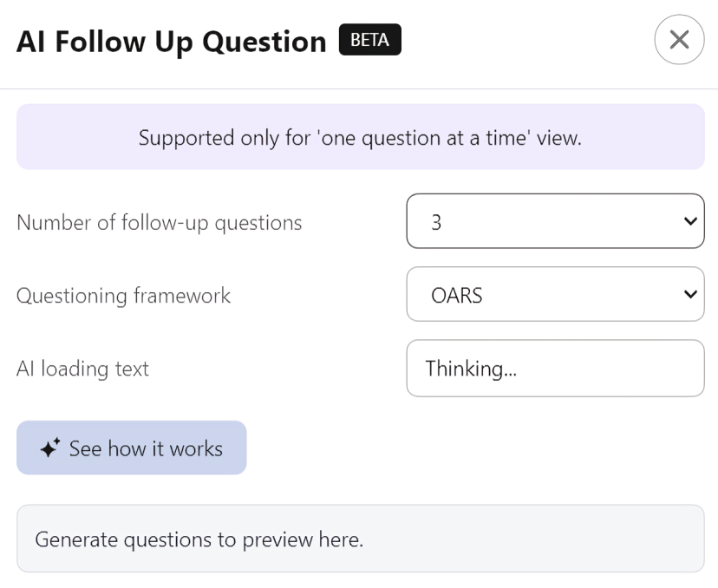Click the Questioning framework label
Viewport: 718px width, 588px height.
pos(124,296)
